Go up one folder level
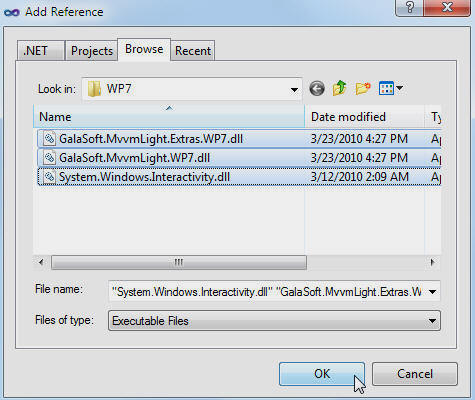Image resolution: width=475 pixels, height=400 pixels. pyautogui.click(x=340, y=88)
